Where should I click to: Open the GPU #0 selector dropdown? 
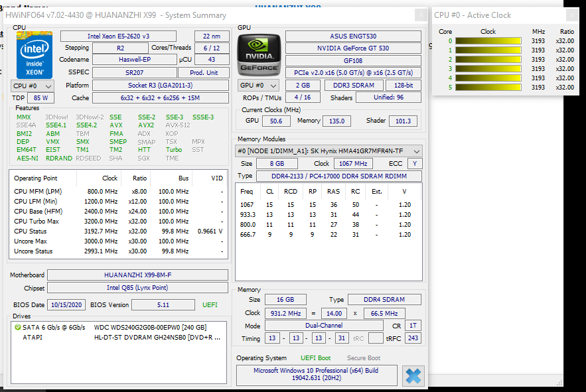pyautogui.click(x=258, y=86)
